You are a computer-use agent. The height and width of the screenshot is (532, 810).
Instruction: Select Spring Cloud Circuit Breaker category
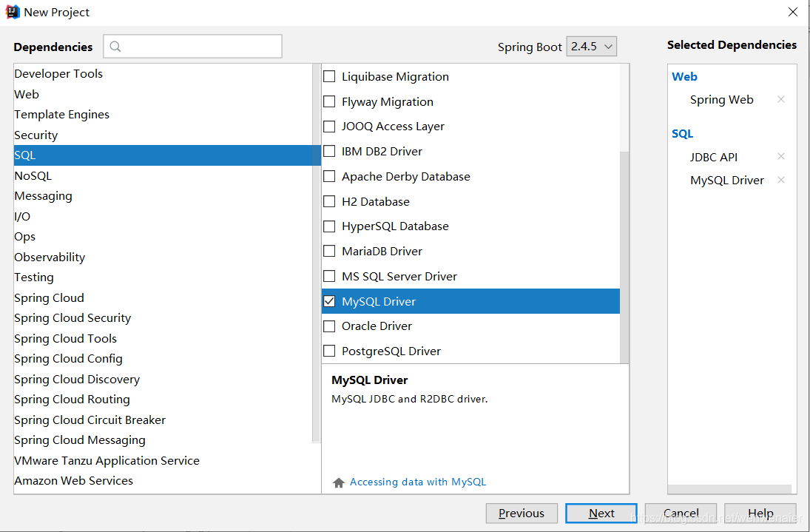click(163, 420)
